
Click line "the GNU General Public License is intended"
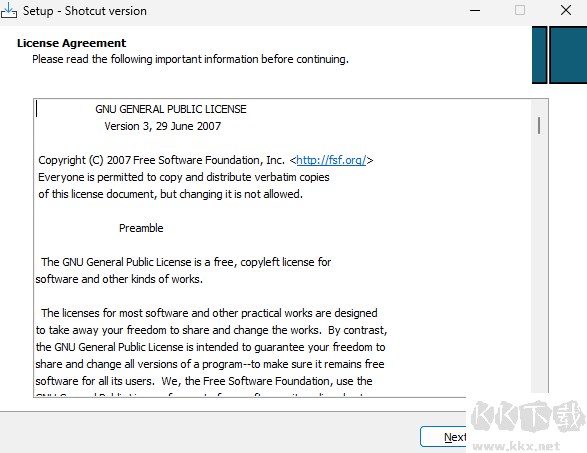(x=210, y=347)
